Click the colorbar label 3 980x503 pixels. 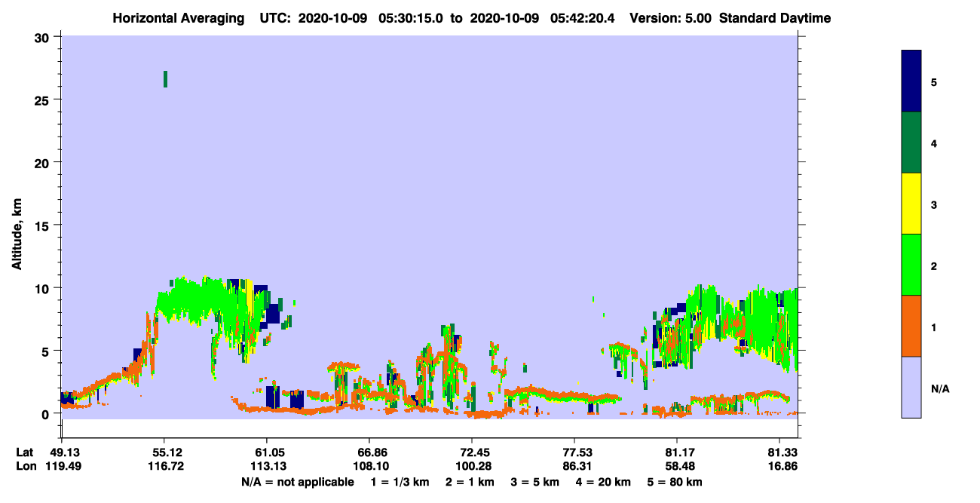tap(934, 204)
